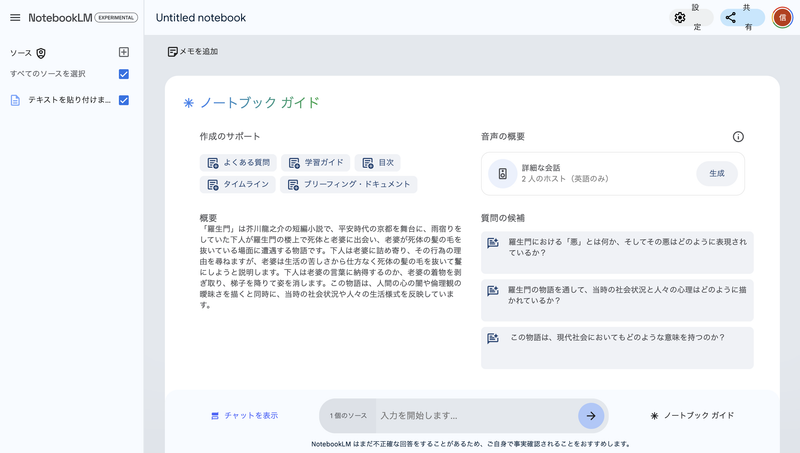The image size is (800, 453).
Task: Open the hamburger main menu
Action: [14, 18]
